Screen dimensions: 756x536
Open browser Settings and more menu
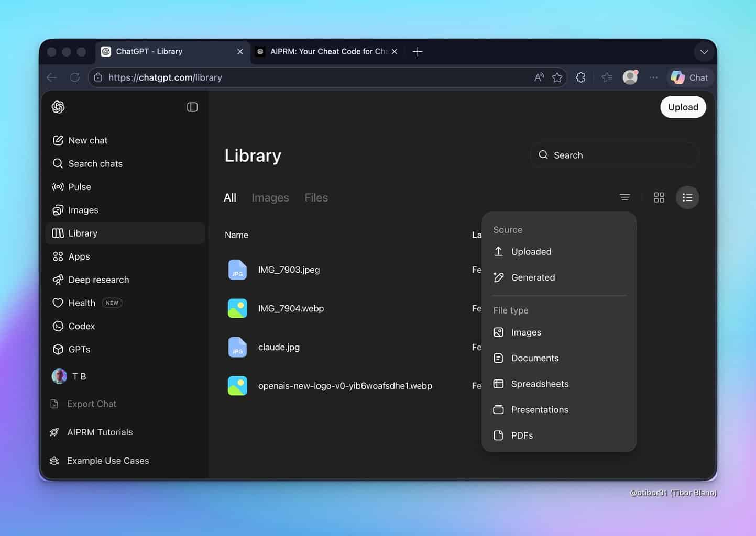(653, 77)
